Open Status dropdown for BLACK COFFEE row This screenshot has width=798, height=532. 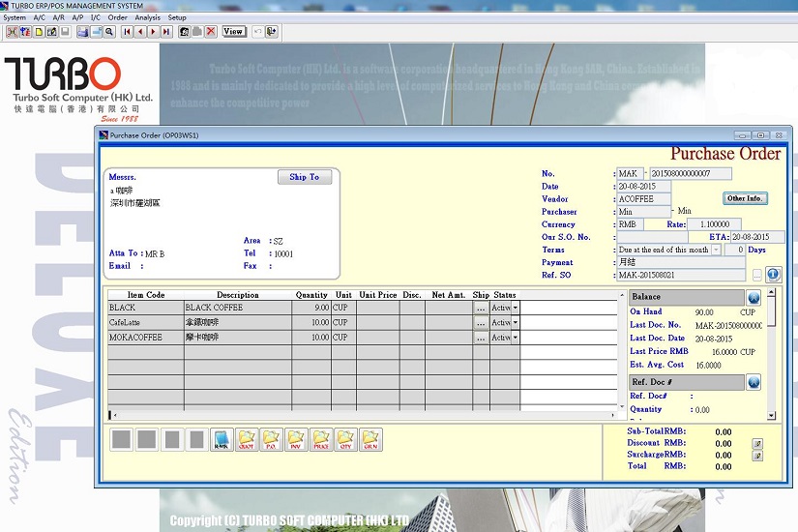[516, 308]
